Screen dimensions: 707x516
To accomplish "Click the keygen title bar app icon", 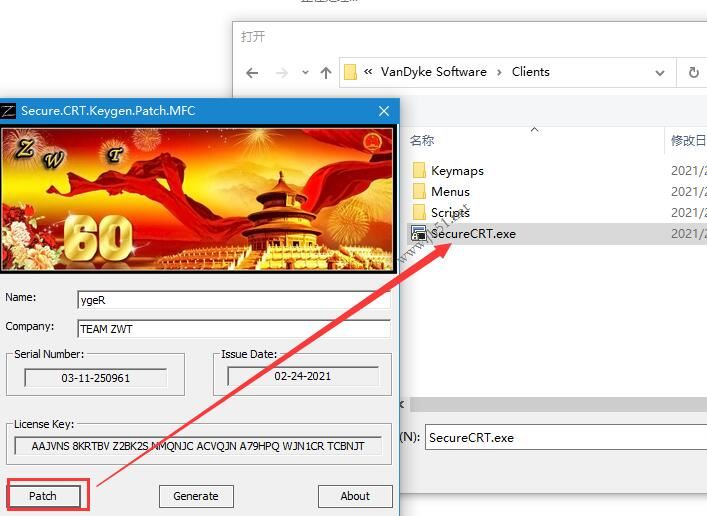I will pos(8,111).
